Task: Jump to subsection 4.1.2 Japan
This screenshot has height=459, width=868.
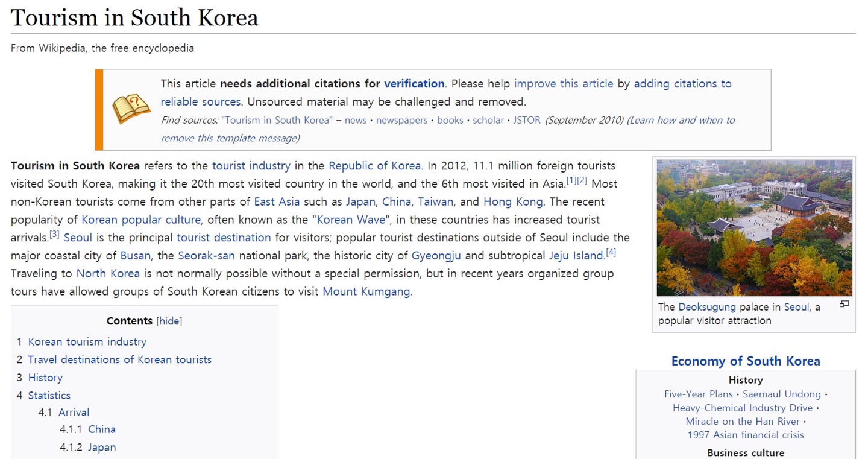Action: (102, 448)
